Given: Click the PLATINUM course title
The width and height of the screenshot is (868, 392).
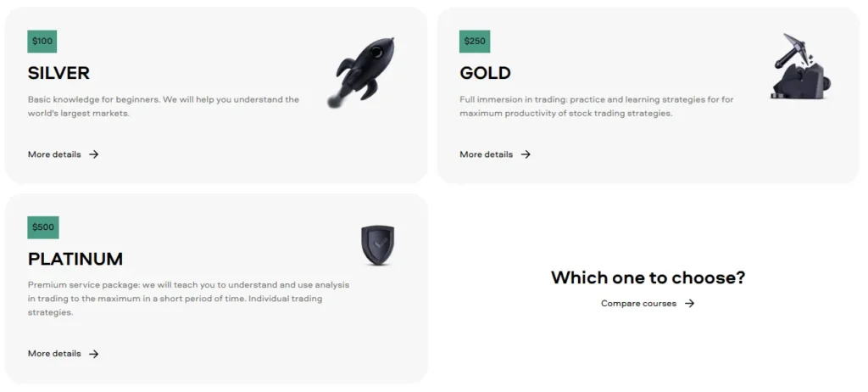Looking at the screenshot, I should click(75, 259).
